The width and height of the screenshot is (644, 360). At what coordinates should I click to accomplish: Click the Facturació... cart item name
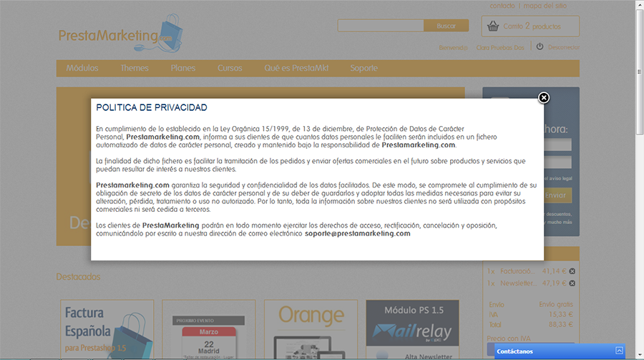click(x=517, y=271)
